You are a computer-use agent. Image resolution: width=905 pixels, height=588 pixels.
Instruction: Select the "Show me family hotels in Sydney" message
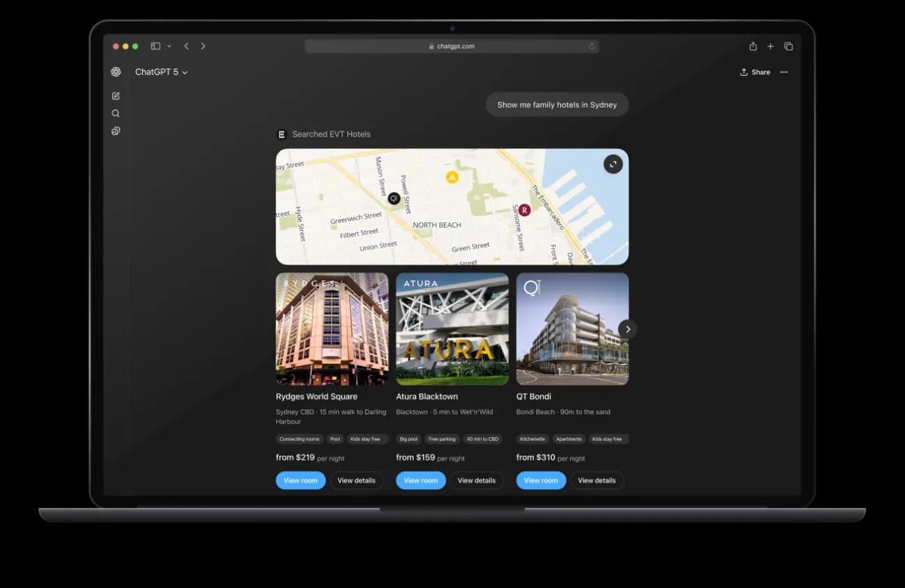click(x=557, y=104)
